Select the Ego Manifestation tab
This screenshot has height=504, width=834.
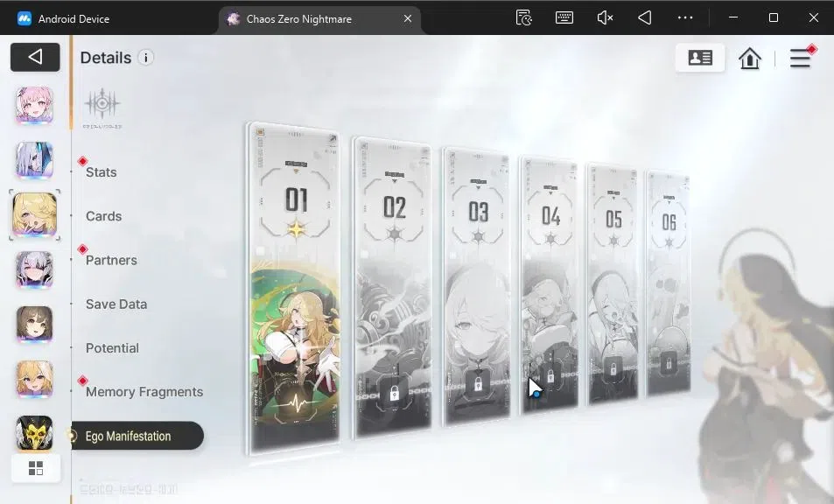(x=137, y=436)
